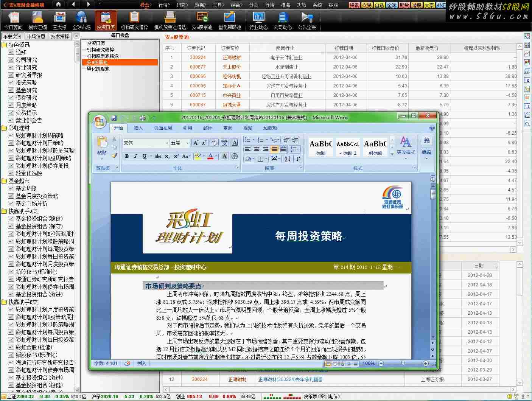Toggle checkbox for 通知

11,52
